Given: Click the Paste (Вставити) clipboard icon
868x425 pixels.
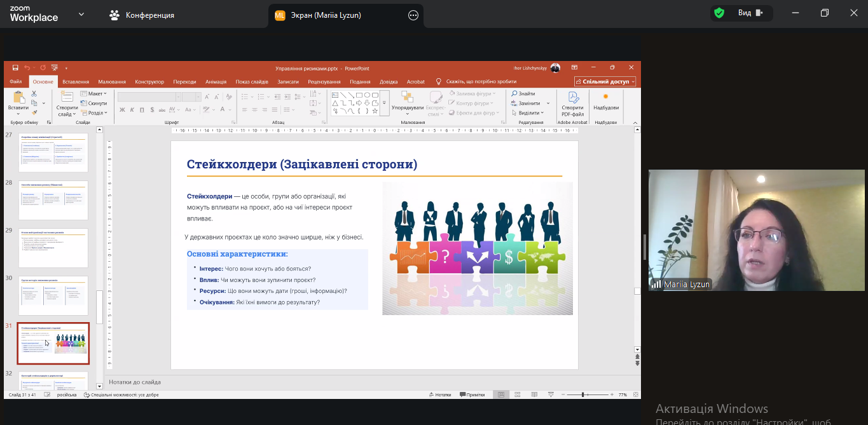Looking at the screenshot, I should [x=18, y=98].
